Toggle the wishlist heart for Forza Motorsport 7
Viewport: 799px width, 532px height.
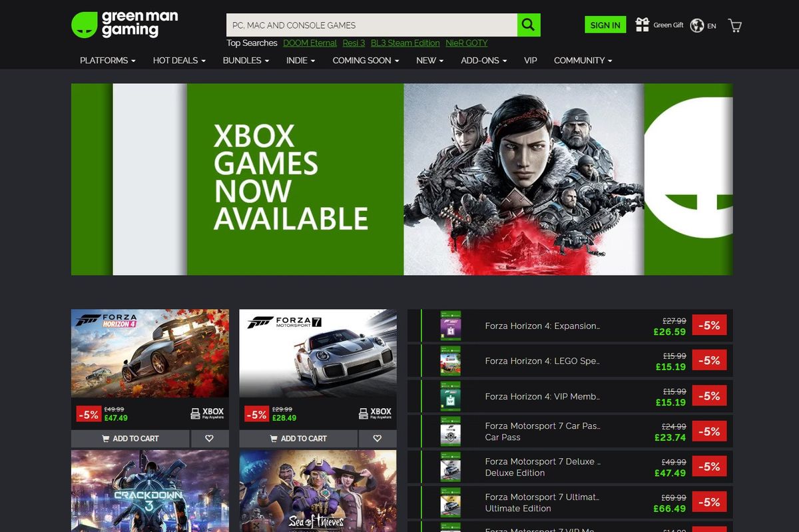tap(378, 438)
